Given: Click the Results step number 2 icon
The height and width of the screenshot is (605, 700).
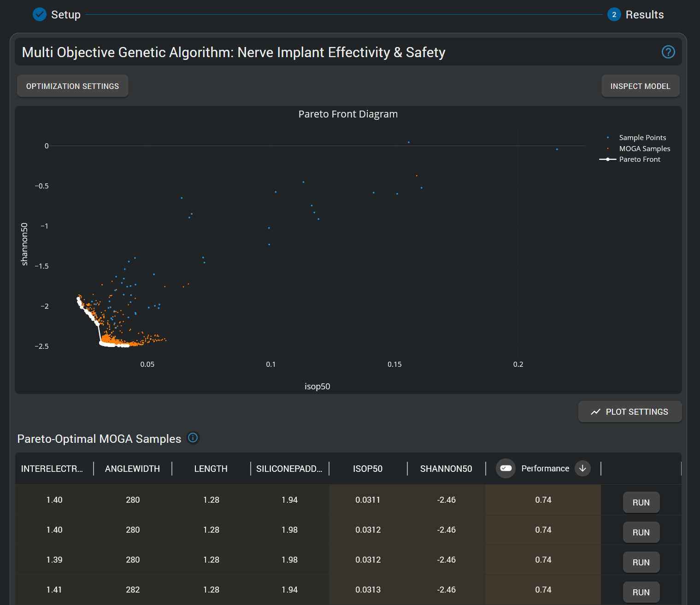Looking at the screenshot, I should [x=614, y=15].
